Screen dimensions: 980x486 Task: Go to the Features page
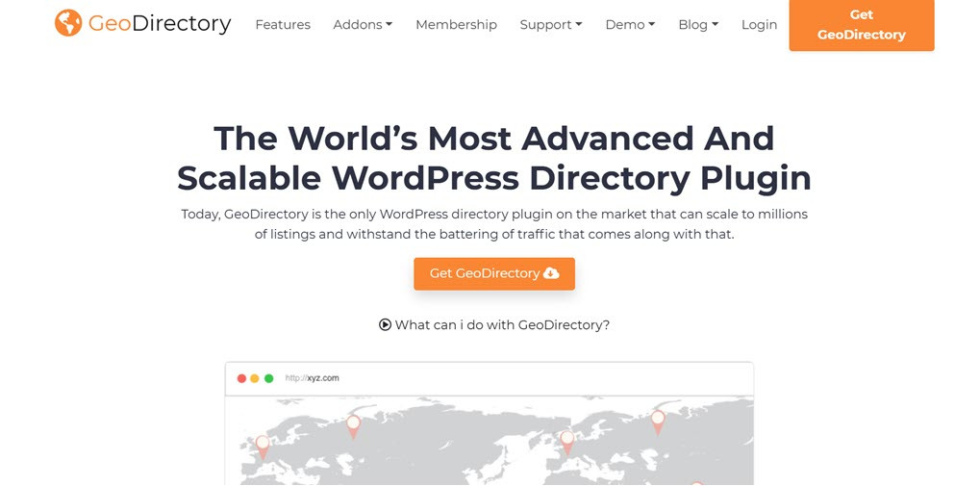click(283, 25)
